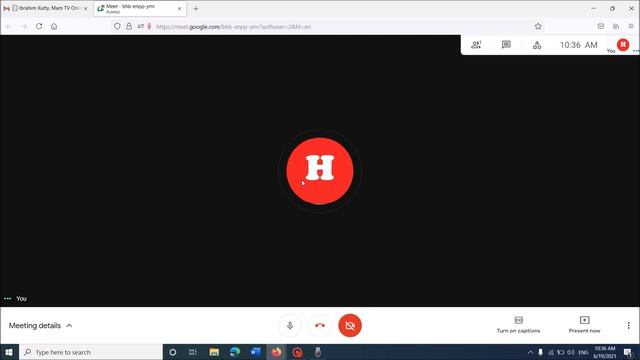Go forward in browser history
Image resolution: width=640 pixels, height=360 pixels.
[24, 27]
